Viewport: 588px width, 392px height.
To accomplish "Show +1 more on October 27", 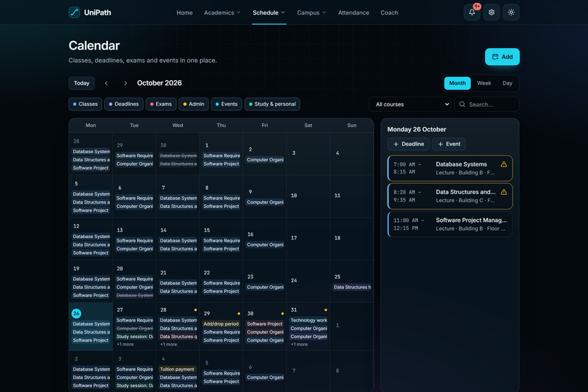I will coord(125,345).
